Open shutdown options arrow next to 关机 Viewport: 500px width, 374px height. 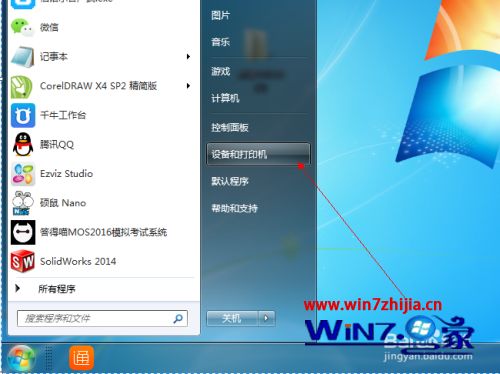pyautogui.click(x=266, y=318)
